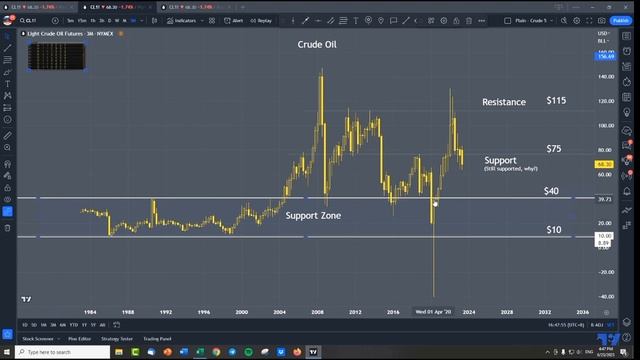Open a new browser tab with plus
The height and width of the screenshot is (360, 640).
(243, 7)
